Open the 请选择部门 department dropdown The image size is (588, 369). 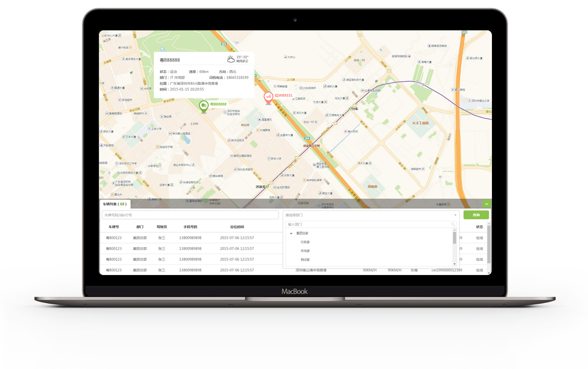click(x=371, y=215)
